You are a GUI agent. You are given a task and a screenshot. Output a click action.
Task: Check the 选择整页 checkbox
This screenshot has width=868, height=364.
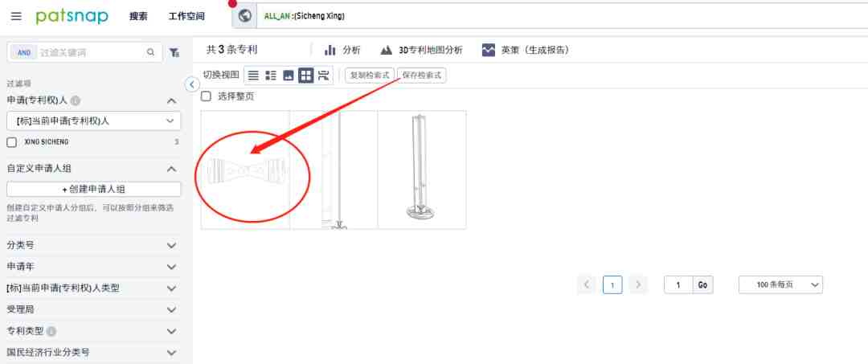[206, 96]
